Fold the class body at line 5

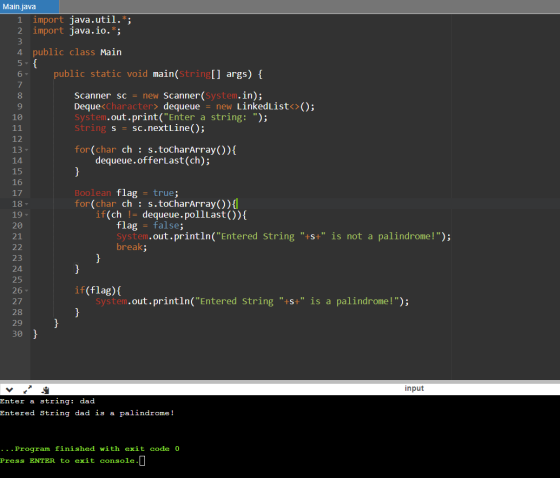click(x=26, y=63)
